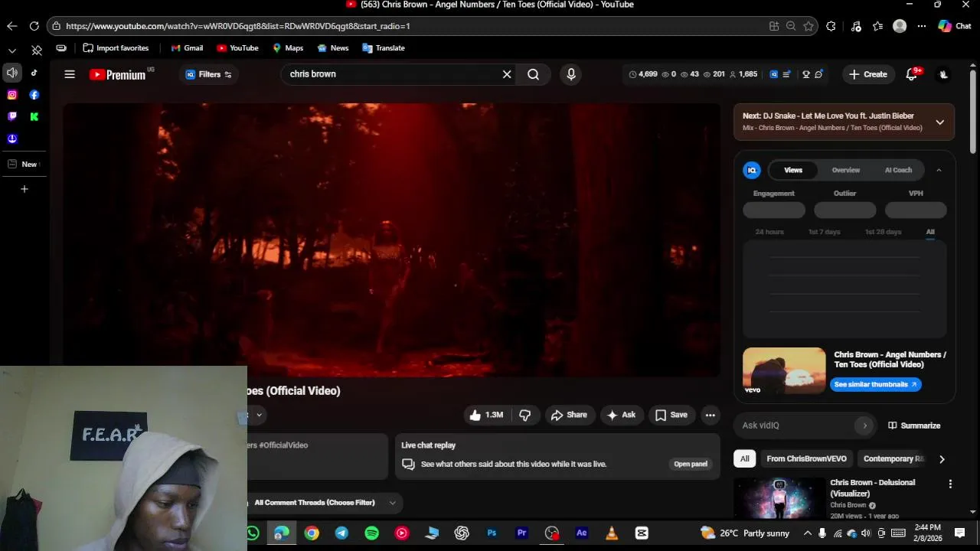
Task: Open the Angel Numbers sunset thumbnail in vidIQ
Action: click(784, 371)
